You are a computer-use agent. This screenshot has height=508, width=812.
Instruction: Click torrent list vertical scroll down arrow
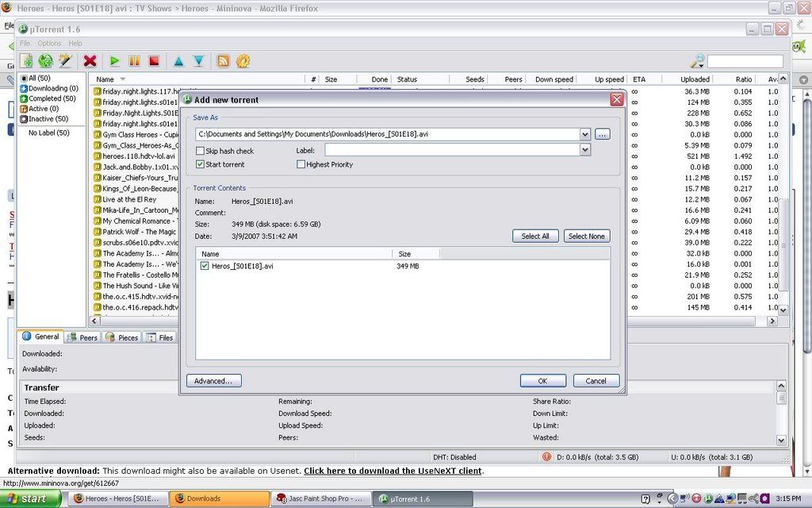coord(783,310)
